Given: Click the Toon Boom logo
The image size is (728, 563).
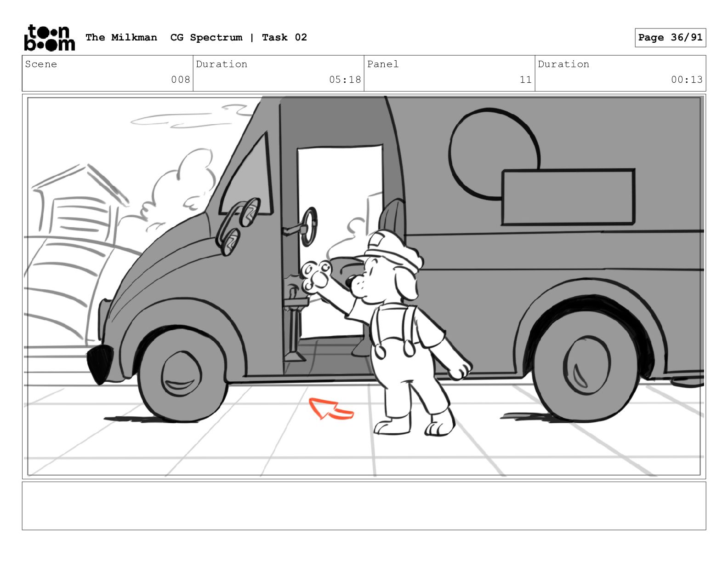Looking at the screenshot, I should [49, 37].
